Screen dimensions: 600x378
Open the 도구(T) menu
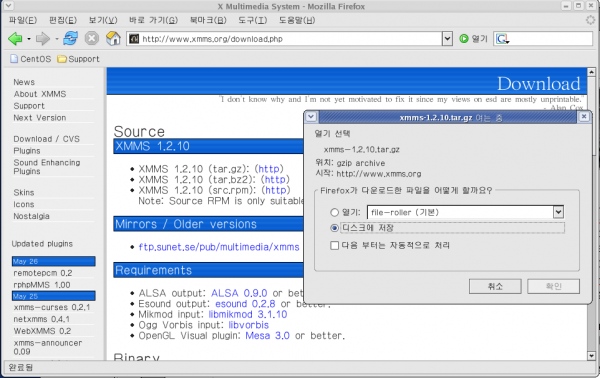click(x=253, y=20)
